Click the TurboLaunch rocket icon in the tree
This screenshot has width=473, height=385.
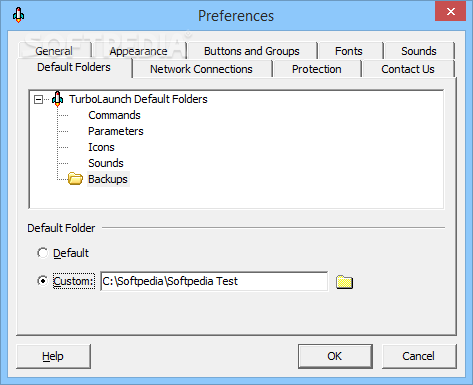pyautogui.click(x=58, y=99)
